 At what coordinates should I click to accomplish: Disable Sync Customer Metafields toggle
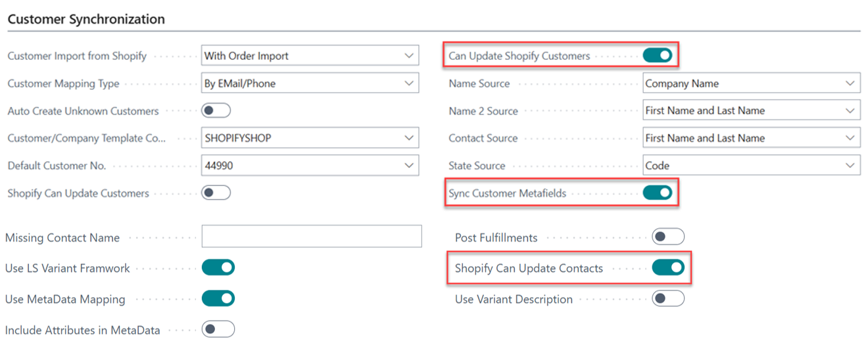(657, 193)
